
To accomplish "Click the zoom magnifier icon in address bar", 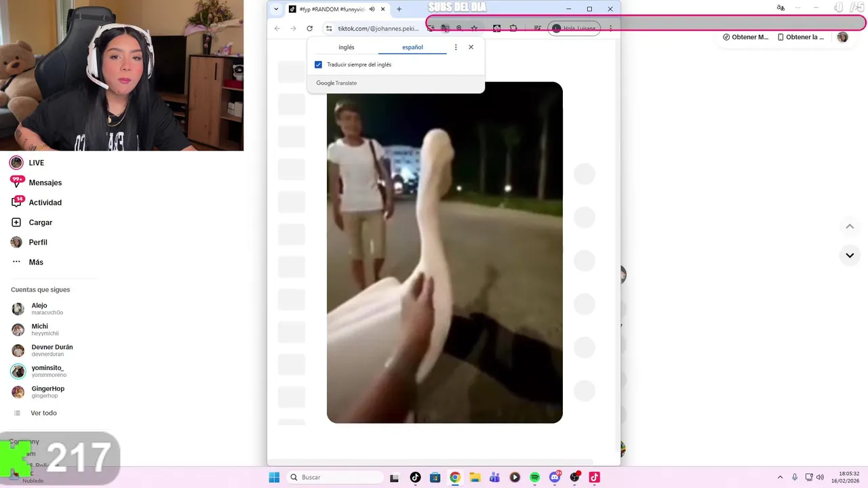I will tap(459, 28).
